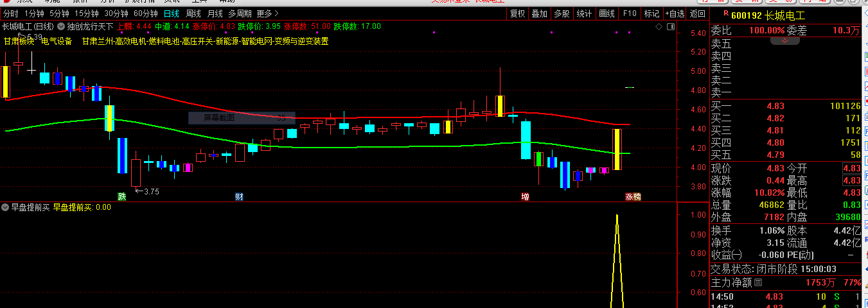Click the diamond icon at chart top-right
Viewport: 868px width, 308px height.
pos(659,27)
